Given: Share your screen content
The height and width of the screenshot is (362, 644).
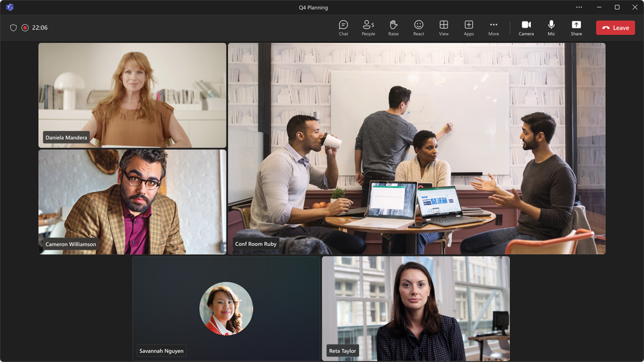Looking at the screenshot, I should tap(576, 27).
